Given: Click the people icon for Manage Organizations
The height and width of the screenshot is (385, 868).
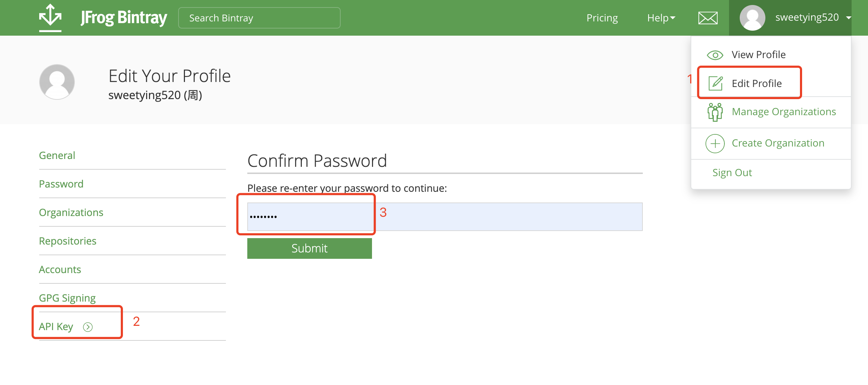Looking at the screenshot, I should [715, 112].
